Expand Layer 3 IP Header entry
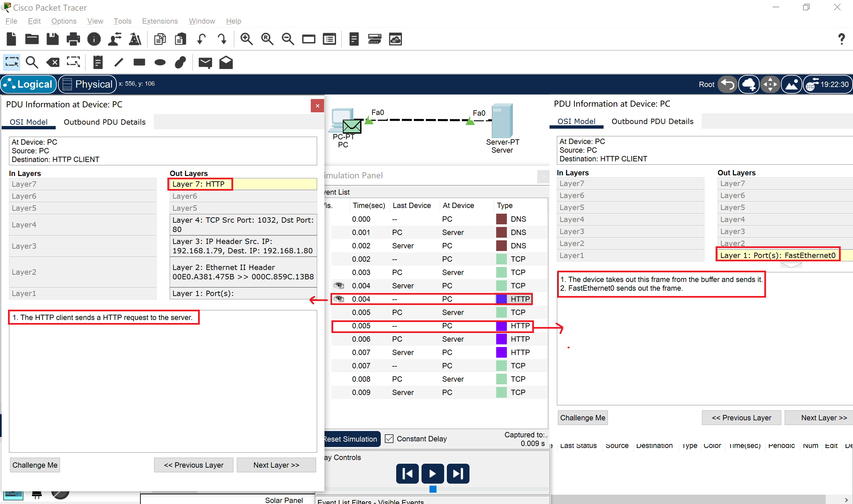This screenshot has height=504, width=853. pos(242,246)
